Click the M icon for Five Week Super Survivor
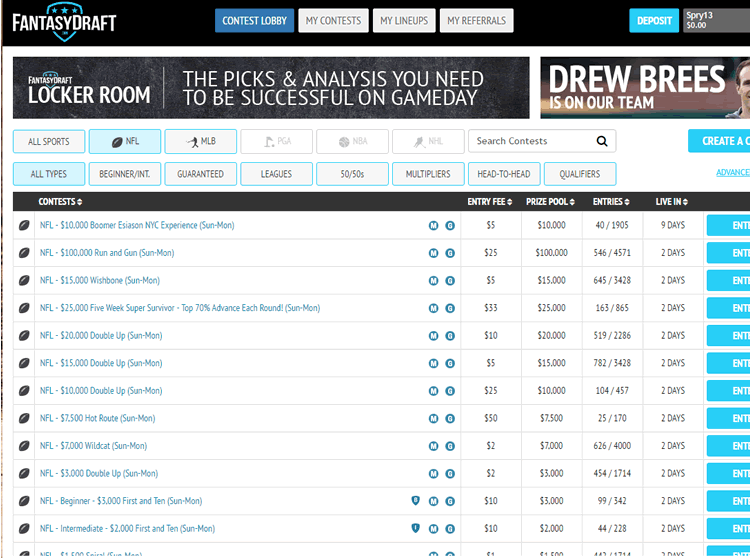 pyautogui.click(x=433, y=308)
